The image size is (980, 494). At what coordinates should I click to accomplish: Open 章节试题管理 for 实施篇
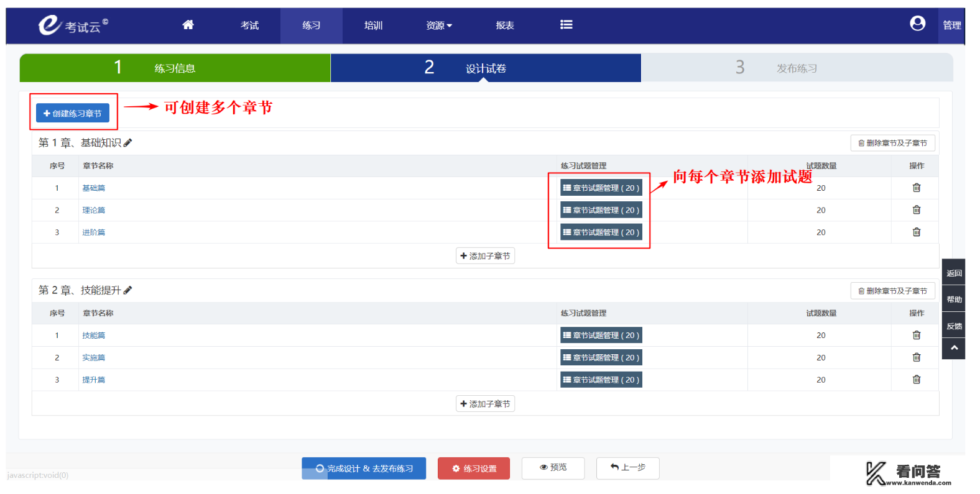pyautogui.click(x=601, y=357)
